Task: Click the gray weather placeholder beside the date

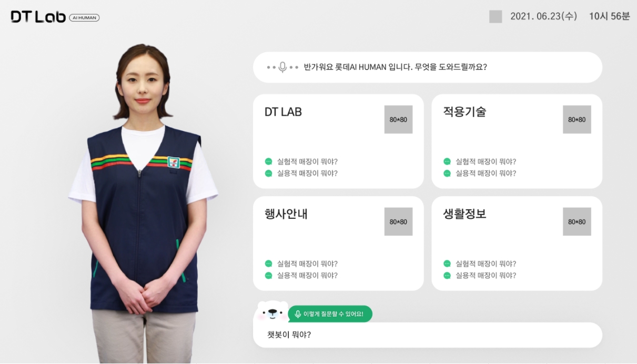Action: tap(496, 17)
